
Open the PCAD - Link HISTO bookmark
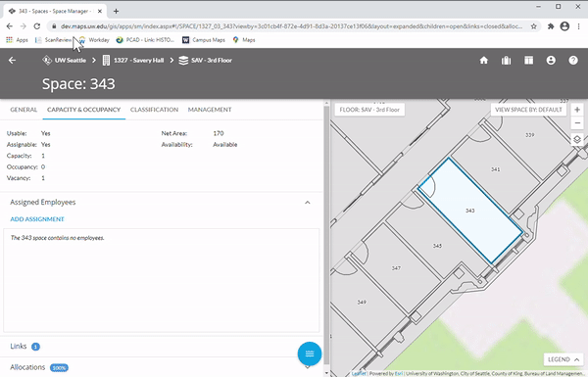[x=145, y=40]
